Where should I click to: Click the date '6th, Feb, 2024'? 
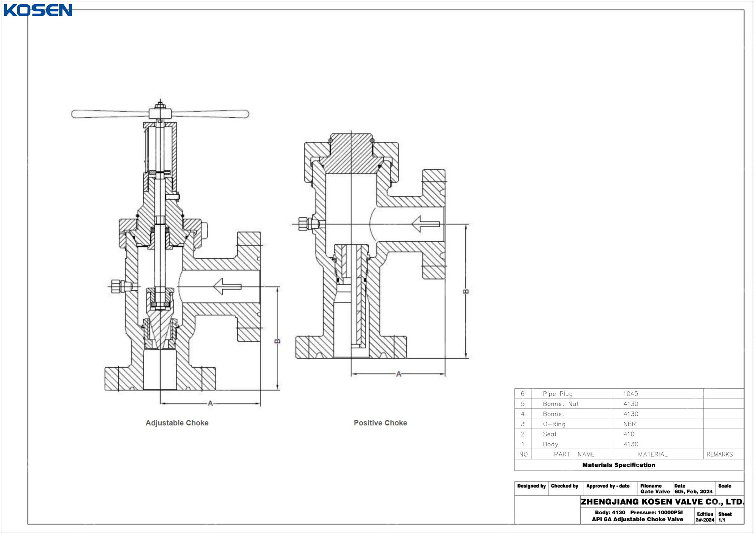(694, 492)
